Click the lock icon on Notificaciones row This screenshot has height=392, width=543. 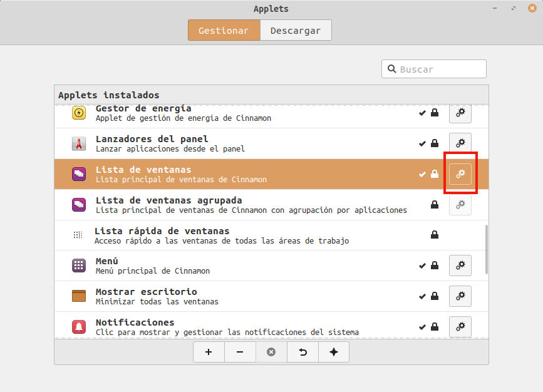(x=435, y=326)
